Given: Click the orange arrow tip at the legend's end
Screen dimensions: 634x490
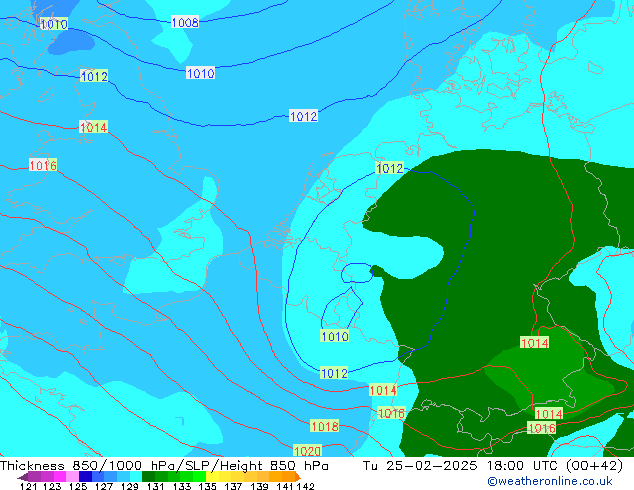Looking at the screenshot, I should click(297, 477).
